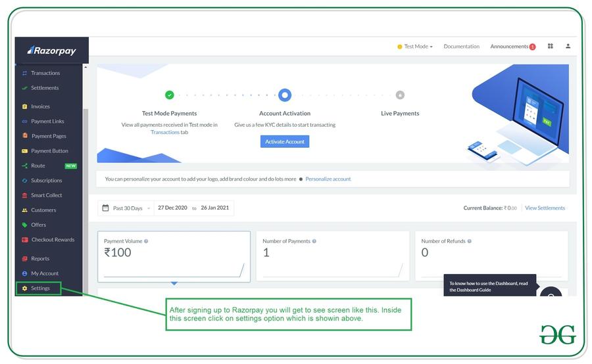Click the Activate Account button
The height and width of the screenshot is (364, 592).
click(285, 142)
